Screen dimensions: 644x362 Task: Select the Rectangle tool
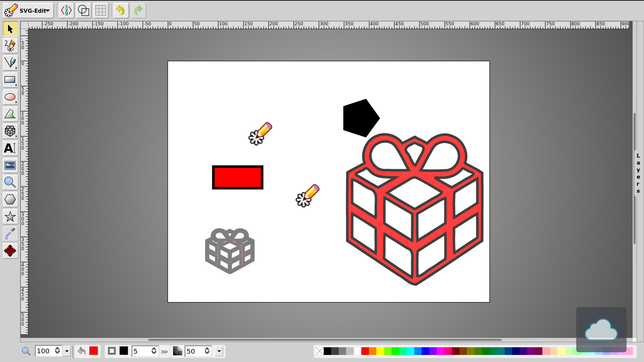10,80
